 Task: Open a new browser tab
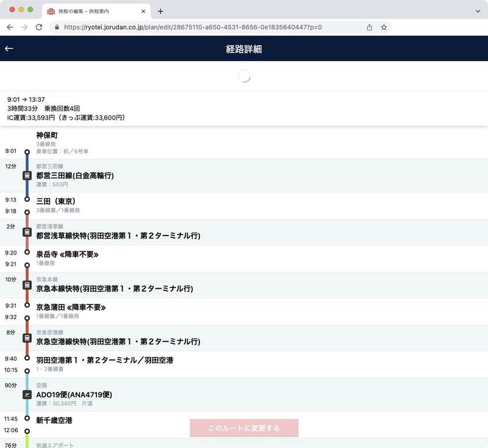[x=160, y=11]
